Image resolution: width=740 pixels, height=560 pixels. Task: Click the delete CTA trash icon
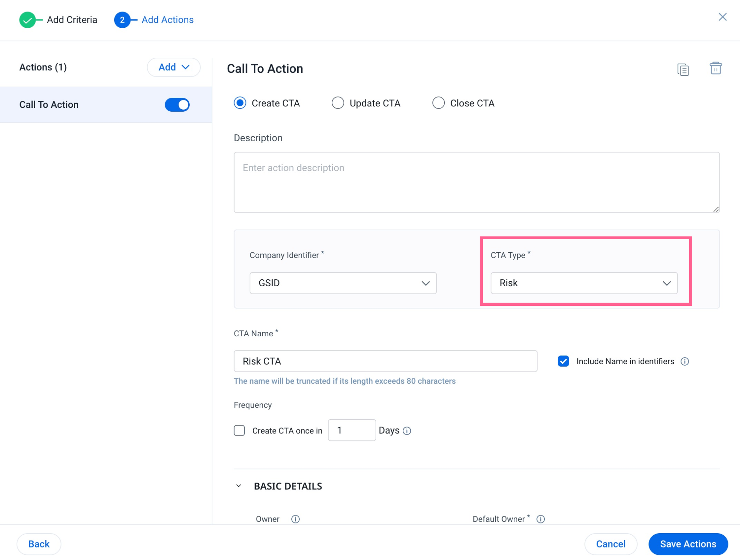[x=716, y=68]
